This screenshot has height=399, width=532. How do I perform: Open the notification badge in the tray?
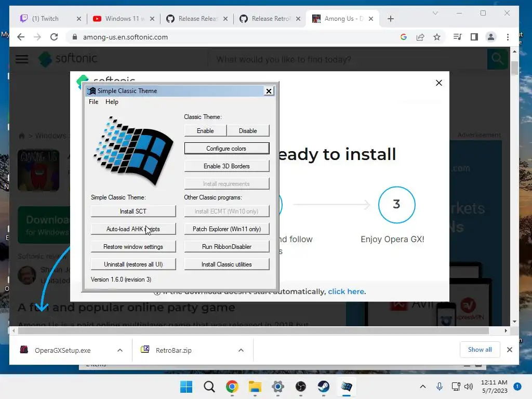(x=517, y=387)
